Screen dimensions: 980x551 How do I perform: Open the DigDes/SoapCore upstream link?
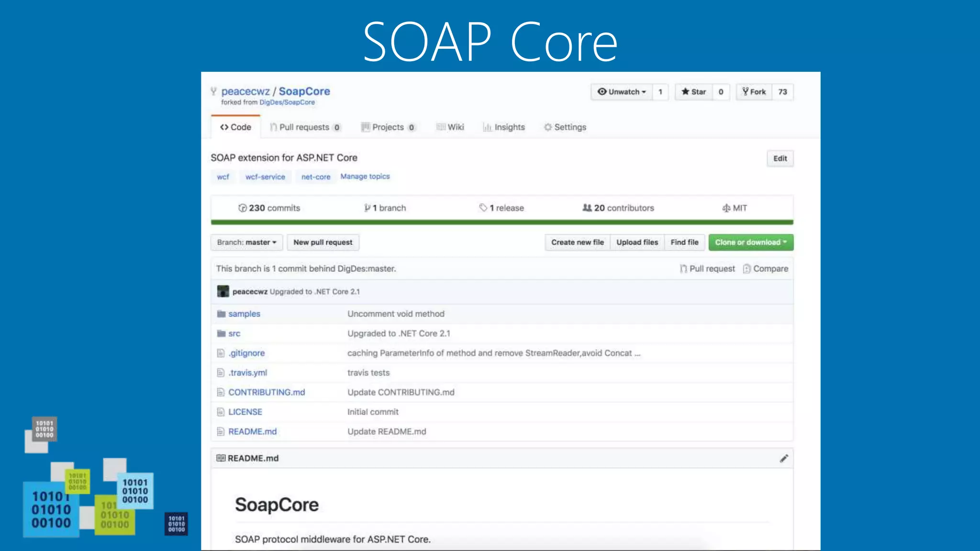click(287, 102)
